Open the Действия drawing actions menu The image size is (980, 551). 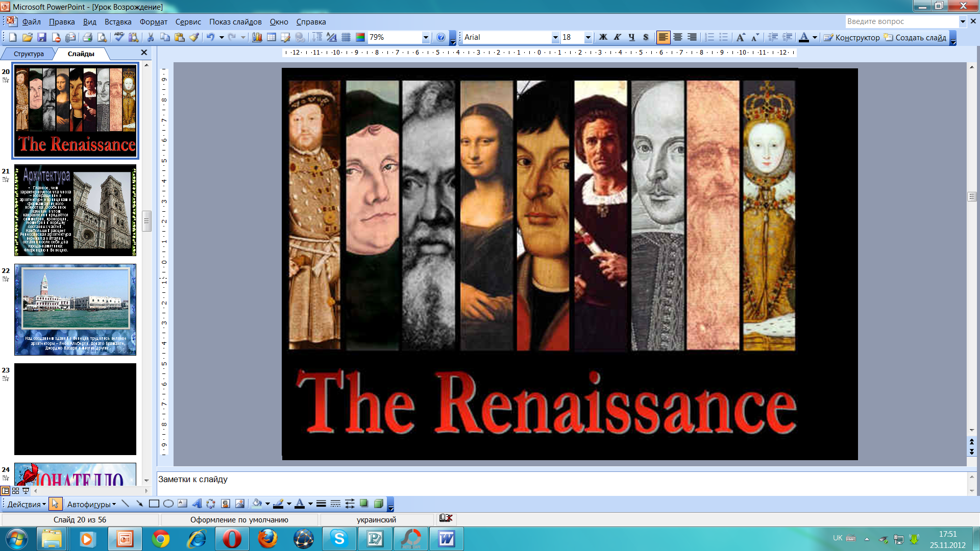coord(27,504)
